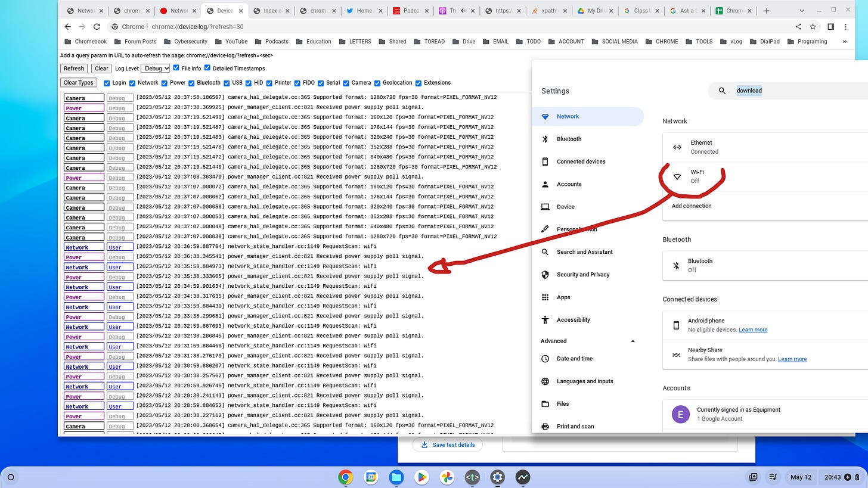The image size is (868, 488).
Task: Bookmark this page with the star icon
Action: coord(813,27)
